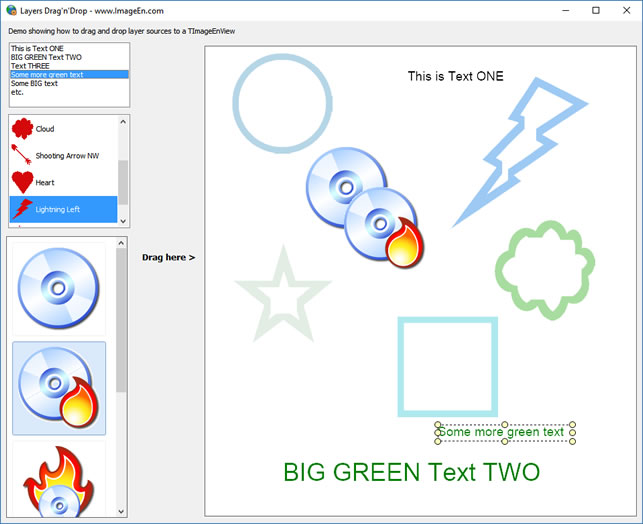Click the shapes list scrollbar thumb
The height and width of the screenshot is (524, 643).
click(x=123, y=182)
